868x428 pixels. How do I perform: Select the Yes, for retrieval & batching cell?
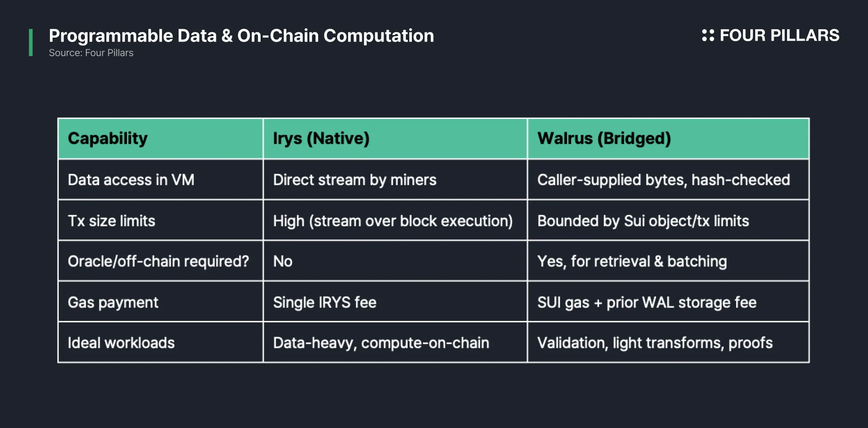(668, 261)
